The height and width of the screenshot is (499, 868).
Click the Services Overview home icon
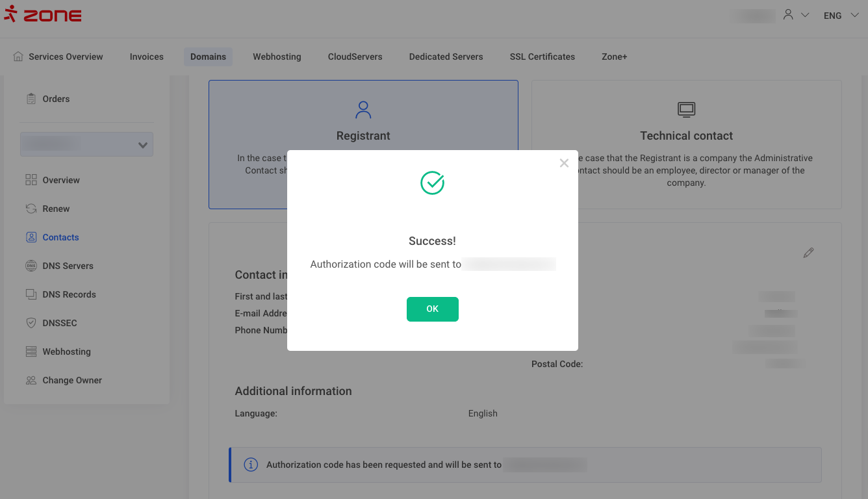point(18,57)
